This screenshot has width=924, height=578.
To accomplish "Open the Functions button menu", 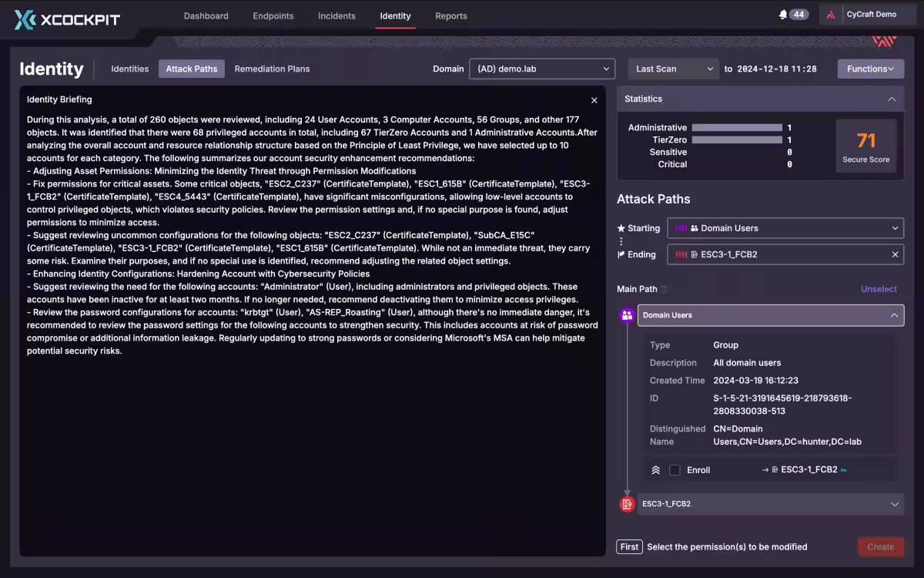I will click(870, 69).
